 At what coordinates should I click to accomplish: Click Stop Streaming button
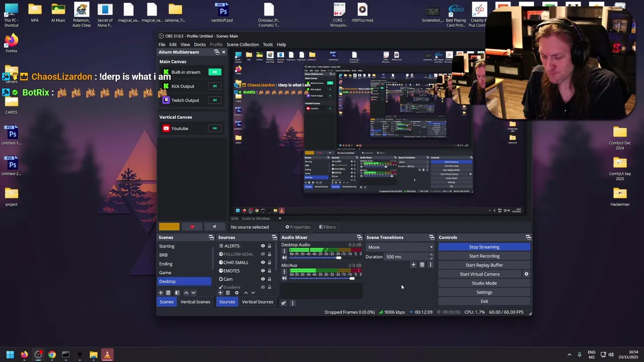click(x=484, y=247)
